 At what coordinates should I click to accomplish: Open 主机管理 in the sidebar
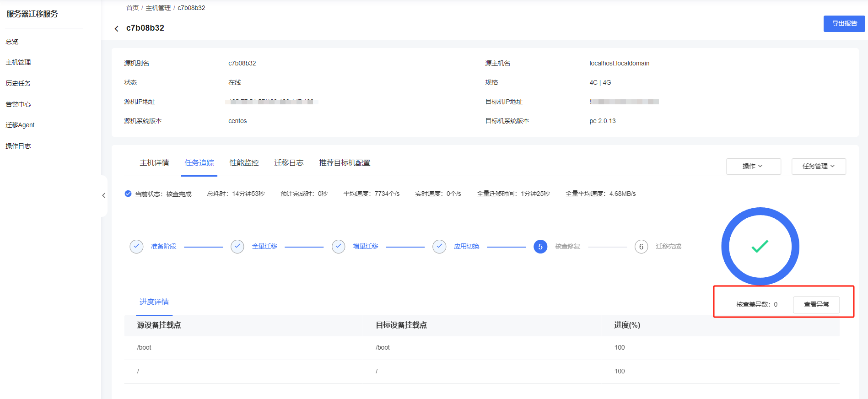coord(18,62)
